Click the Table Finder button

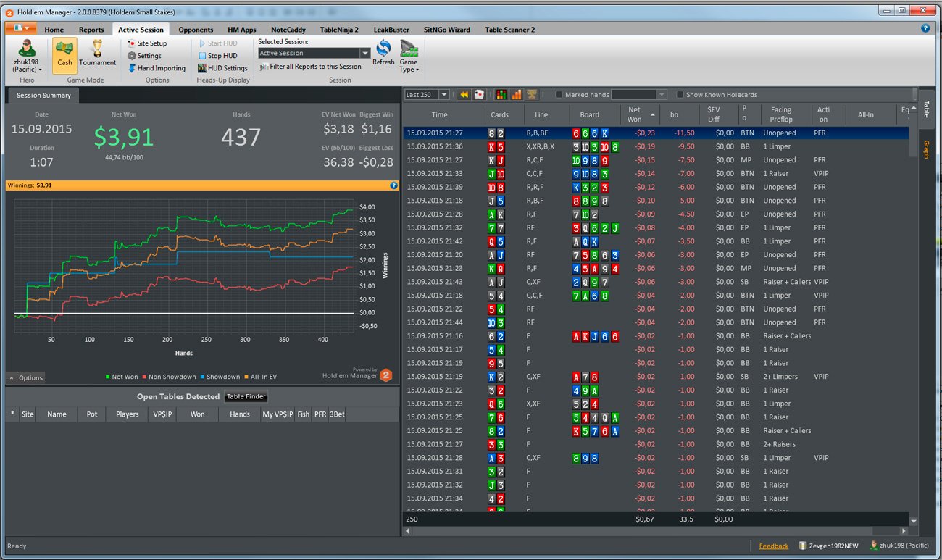point(246,396)
